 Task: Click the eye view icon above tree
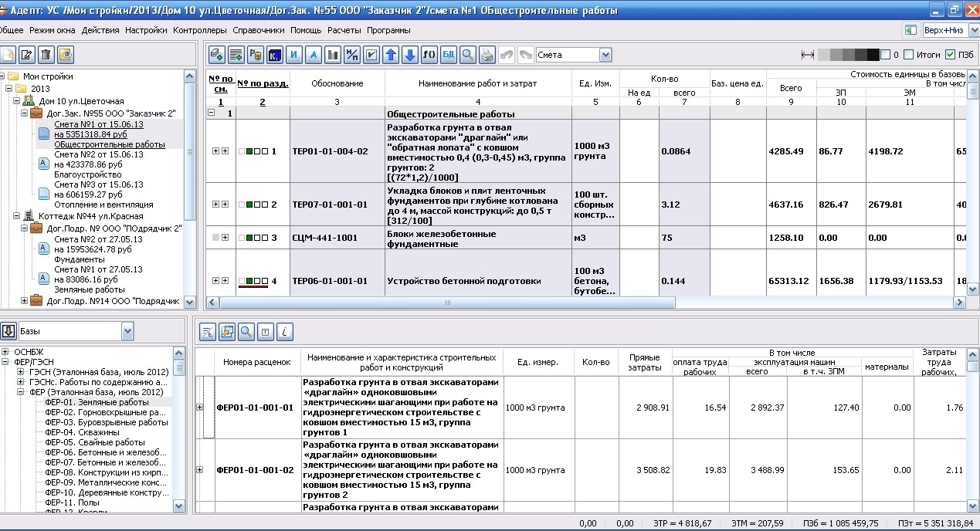click(x=65, y=55)
